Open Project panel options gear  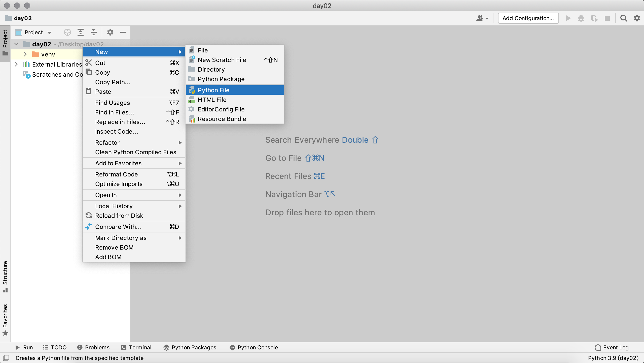[x=110, y=32]
